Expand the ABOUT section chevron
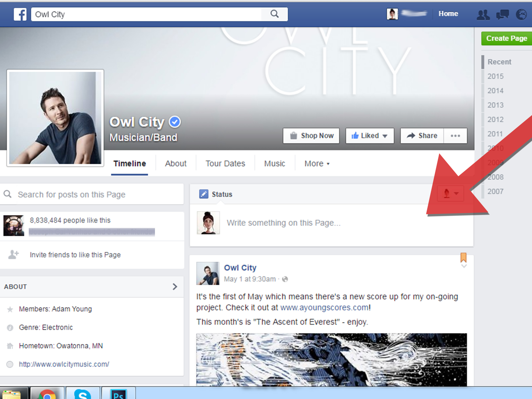This screenshot has width=532, height=399. point(175,286)
